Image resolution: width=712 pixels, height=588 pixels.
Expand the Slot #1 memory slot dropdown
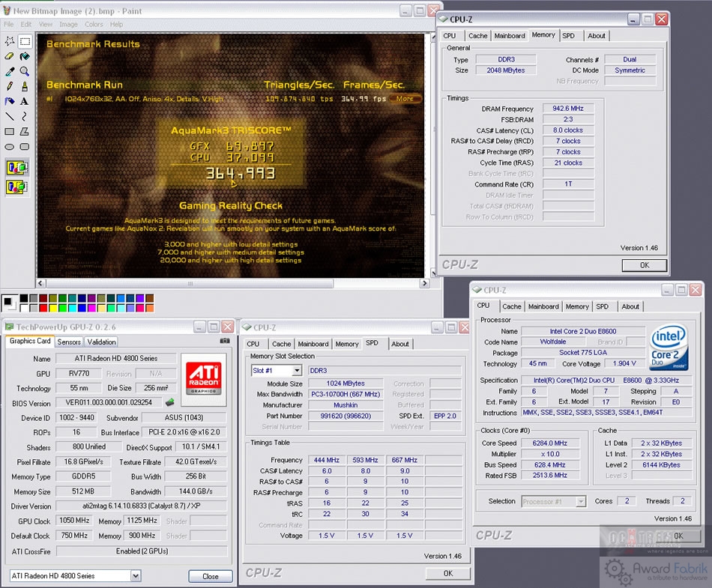coord(296,370)
